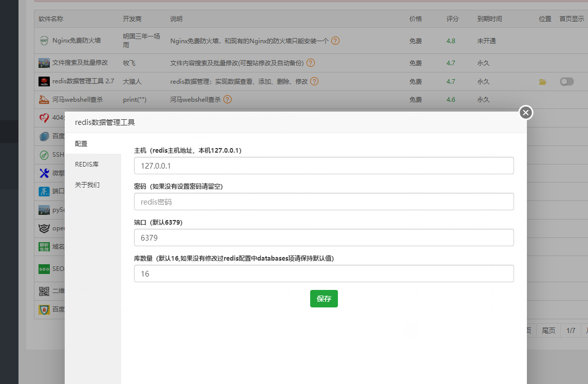Click the redis密码 password input field

324,202
